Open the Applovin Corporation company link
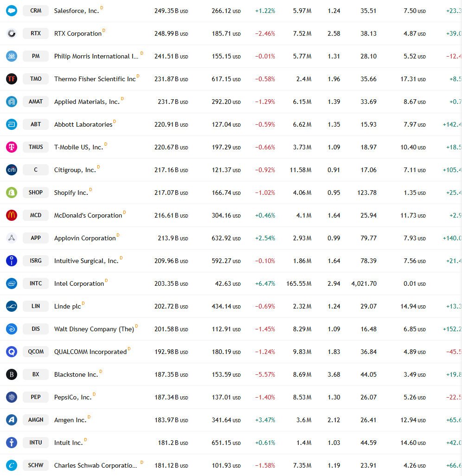The image size is (462, 476). (x=85, y=238)
